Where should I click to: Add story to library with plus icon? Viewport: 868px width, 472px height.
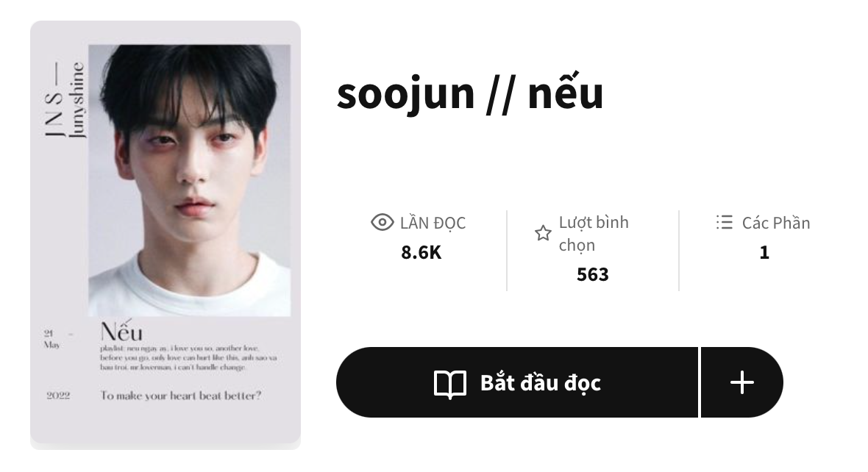tap(741, 382)
